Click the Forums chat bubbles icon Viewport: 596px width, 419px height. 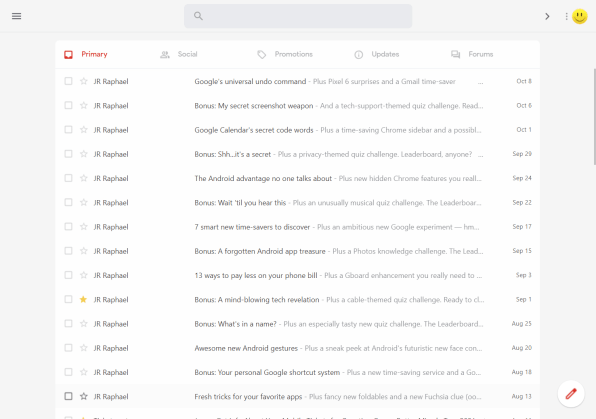pos(455,55)
